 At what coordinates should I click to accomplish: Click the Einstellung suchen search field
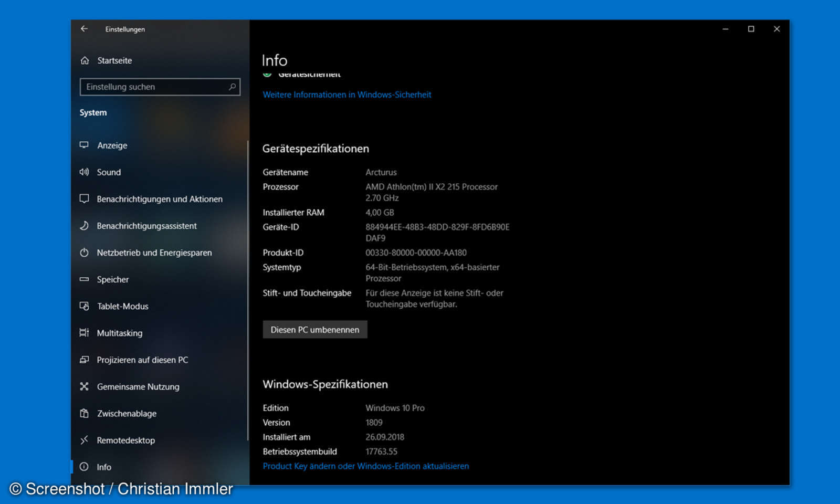(152, 87)
